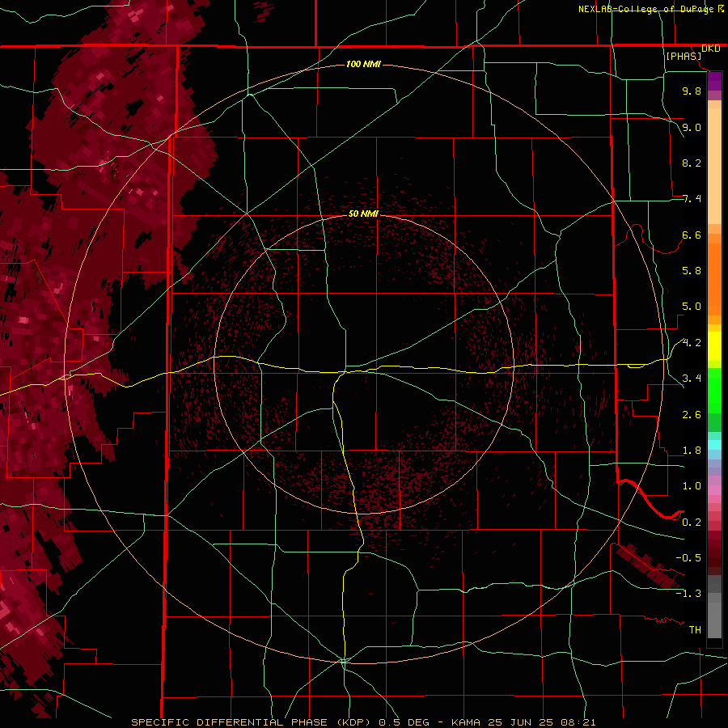This screenshot has height=728, width=728.
Task: Click the 1.0 legend value
Action: click(692, 486)
